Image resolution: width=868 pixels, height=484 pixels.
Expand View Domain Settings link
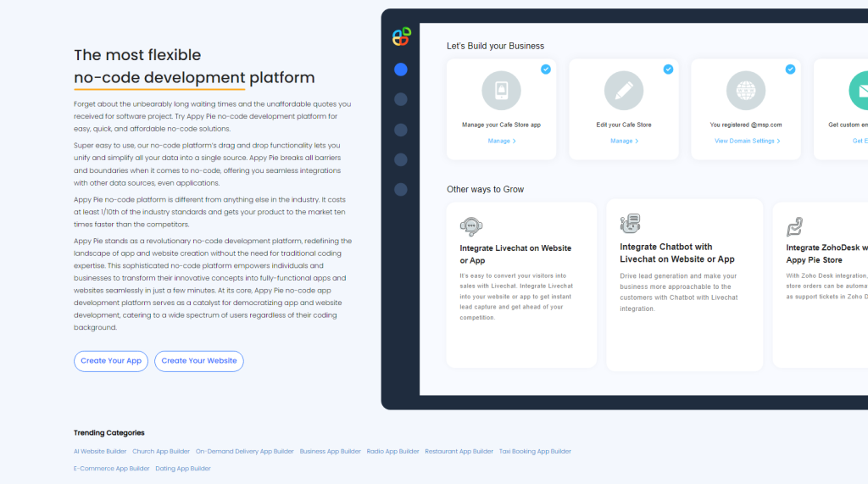pos(747,141)
